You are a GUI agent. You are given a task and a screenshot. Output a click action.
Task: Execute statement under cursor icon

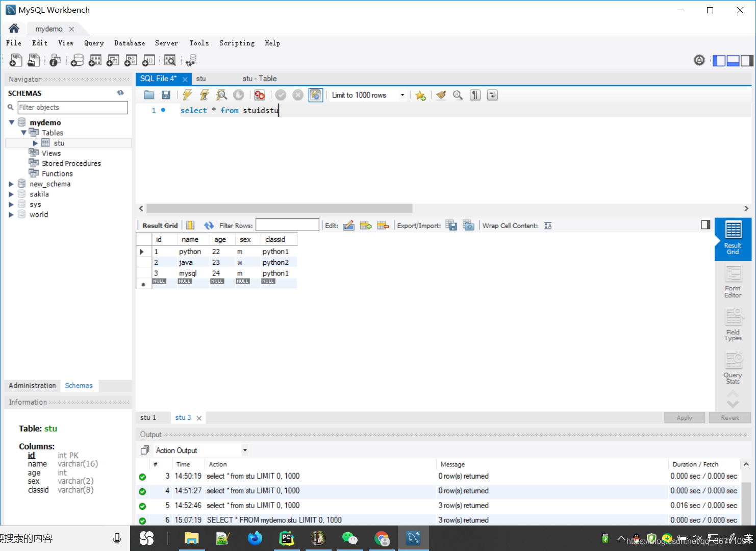tap(204, 95)
